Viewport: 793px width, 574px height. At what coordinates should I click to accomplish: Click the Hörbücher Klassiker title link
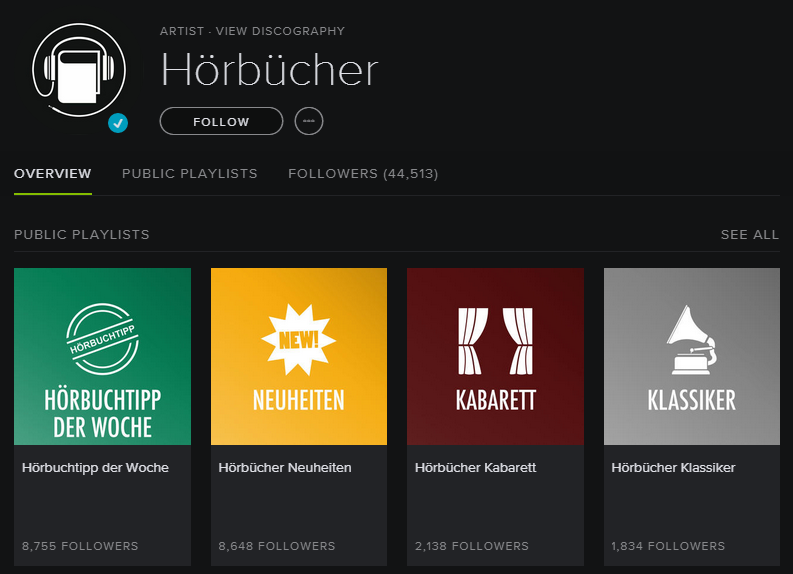673,468
